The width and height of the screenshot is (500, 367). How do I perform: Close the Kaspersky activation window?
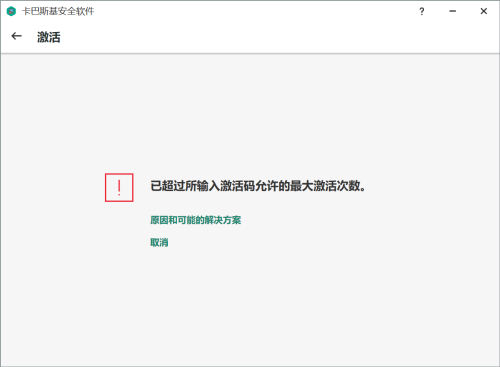[484, 11]
